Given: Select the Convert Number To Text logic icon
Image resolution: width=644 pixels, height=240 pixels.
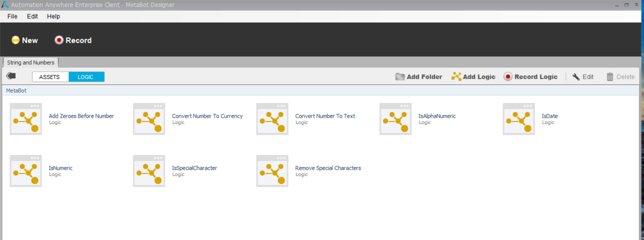Looking at the screenshot, I should tap(272, 119).
